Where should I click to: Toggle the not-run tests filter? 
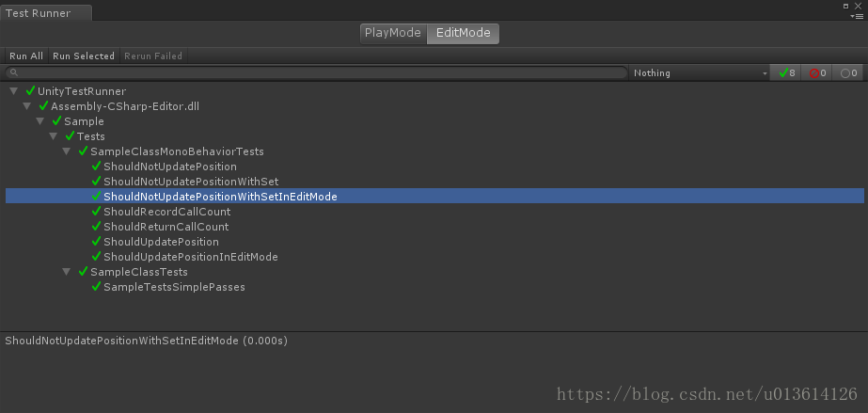click(x=848, y=72)
